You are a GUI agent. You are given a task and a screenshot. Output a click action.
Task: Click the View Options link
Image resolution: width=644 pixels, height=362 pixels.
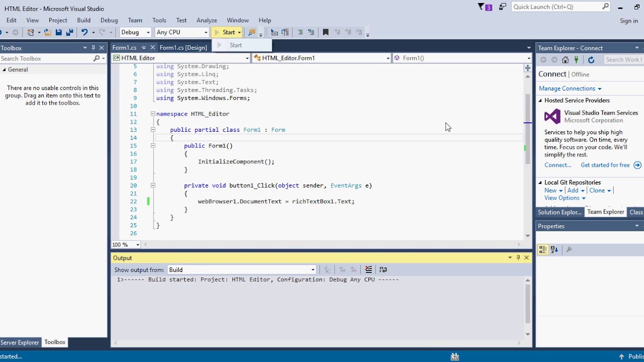[561, 198]
